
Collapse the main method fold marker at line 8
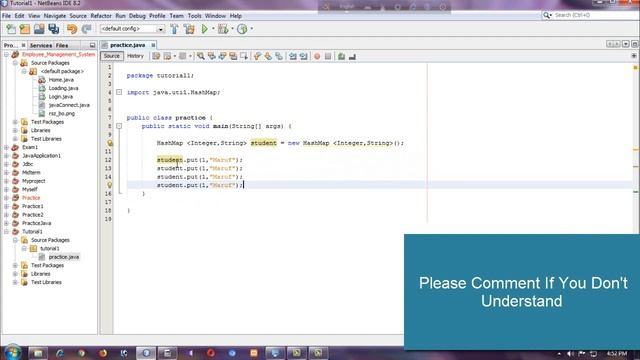point(119,126)
